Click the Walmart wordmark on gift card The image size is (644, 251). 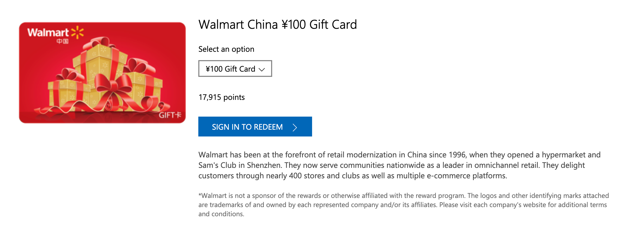(x=48, y=33)
